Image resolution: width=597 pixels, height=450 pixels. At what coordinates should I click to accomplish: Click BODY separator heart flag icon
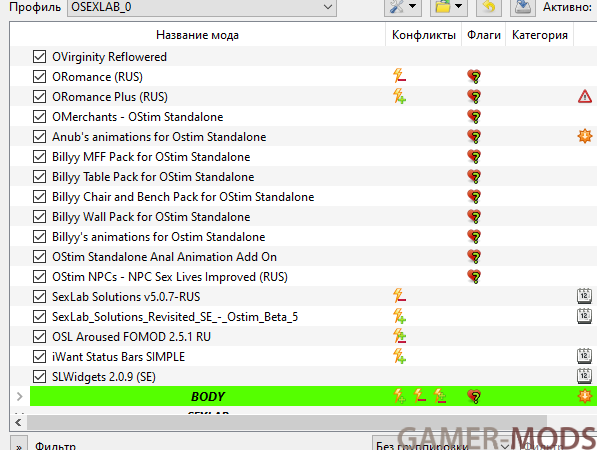click(474, 396)
